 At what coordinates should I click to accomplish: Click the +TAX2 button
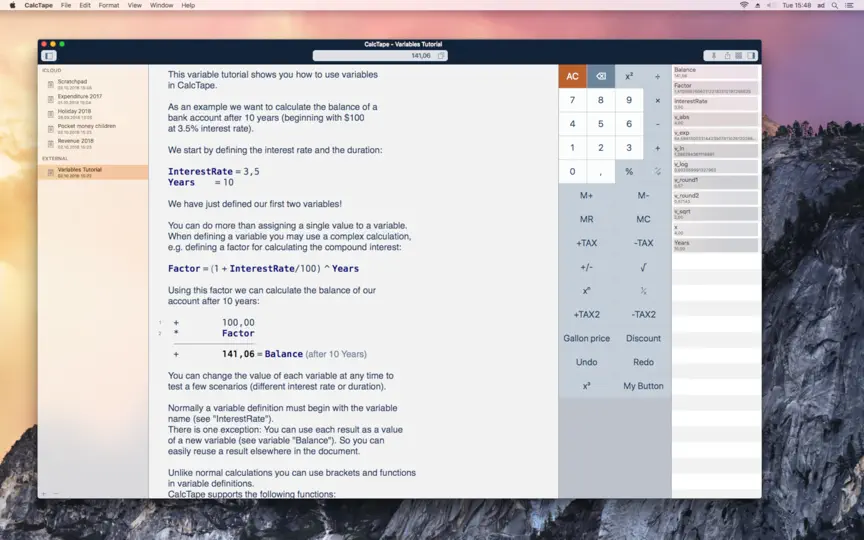click(586, 315)
